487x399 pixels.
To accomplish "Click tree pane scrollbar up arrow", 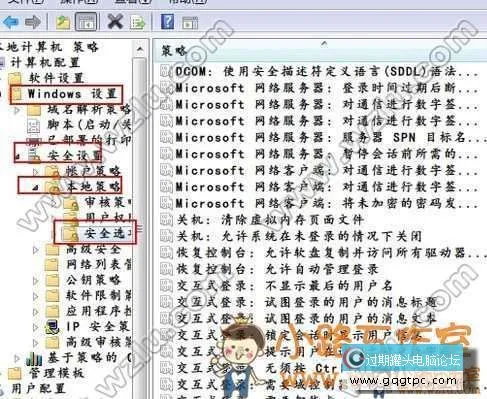I will [140, 50].
